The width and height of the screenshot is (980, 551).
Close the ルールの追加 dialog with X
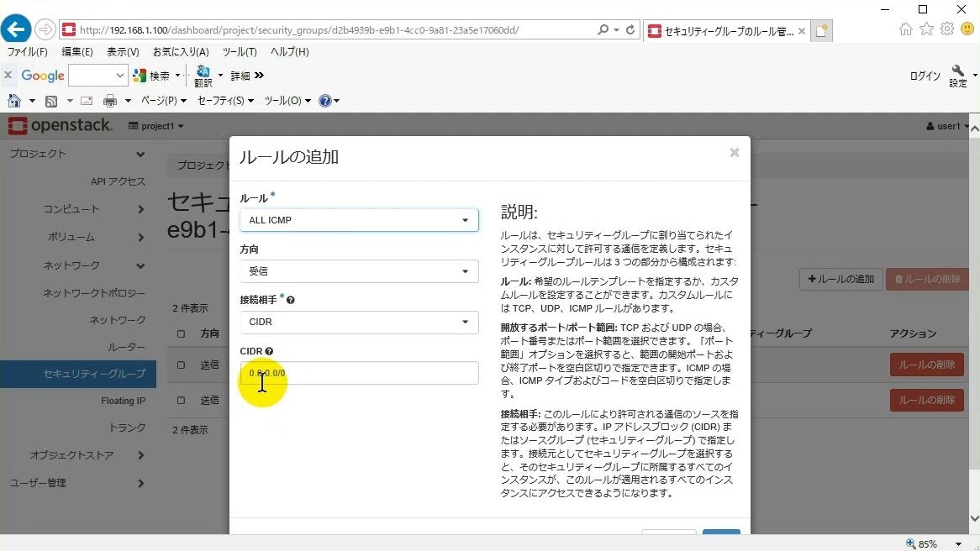click(x=735, y=152)
